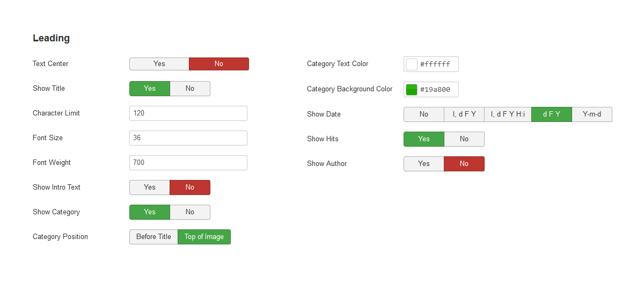Enable Show Intro Text with Yes

(150, 187)
